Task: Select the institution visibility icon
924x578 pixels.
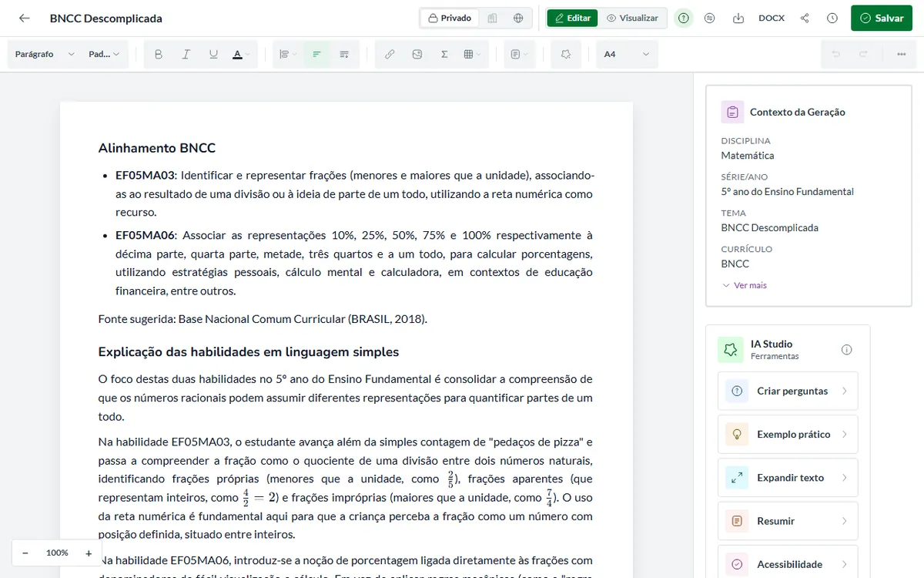Action: (493, 18)
